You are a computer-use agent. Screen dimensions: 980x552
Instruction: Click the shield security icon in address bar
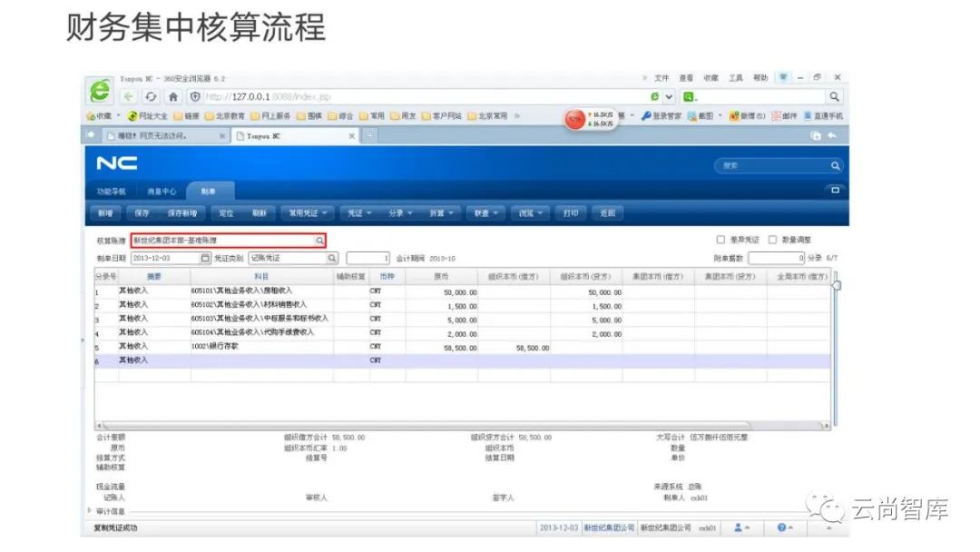click(x=195, y=97)
